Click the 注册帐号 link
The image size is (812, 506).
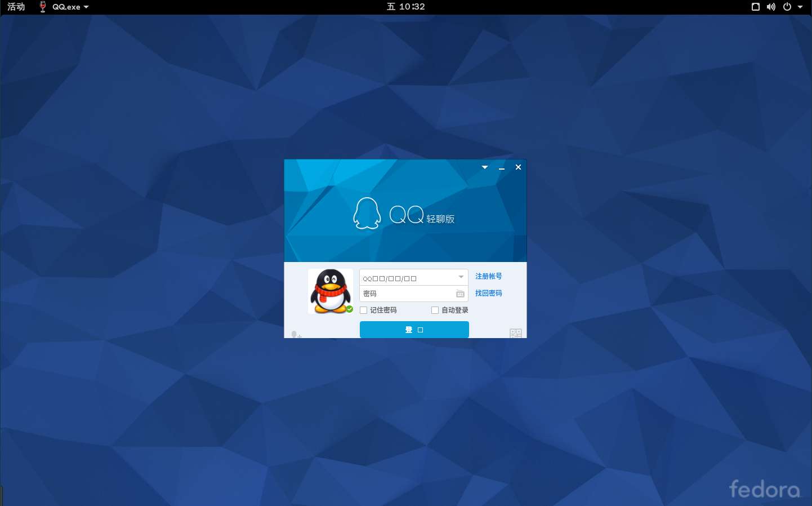coord(488,276)
